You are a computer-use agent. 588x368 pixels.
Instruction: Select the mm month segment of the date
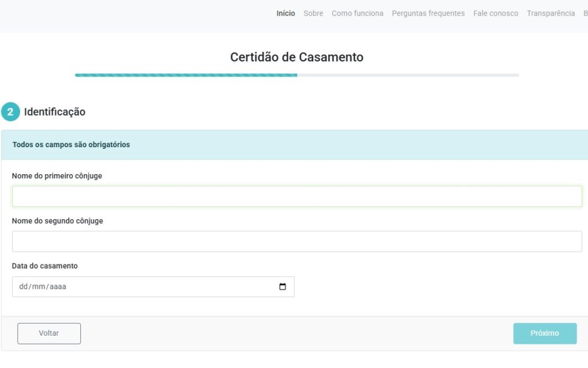coord(38,287)
